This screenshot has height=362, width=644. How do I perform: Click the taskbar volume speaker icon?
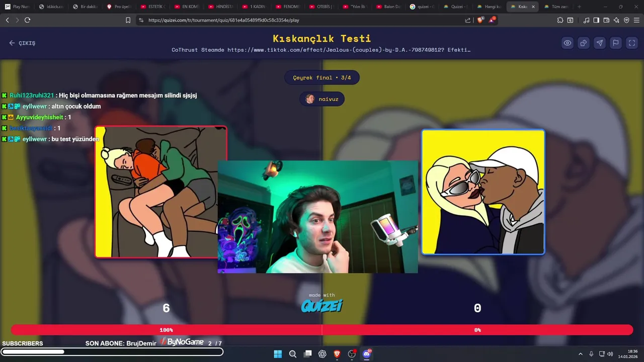610,354
